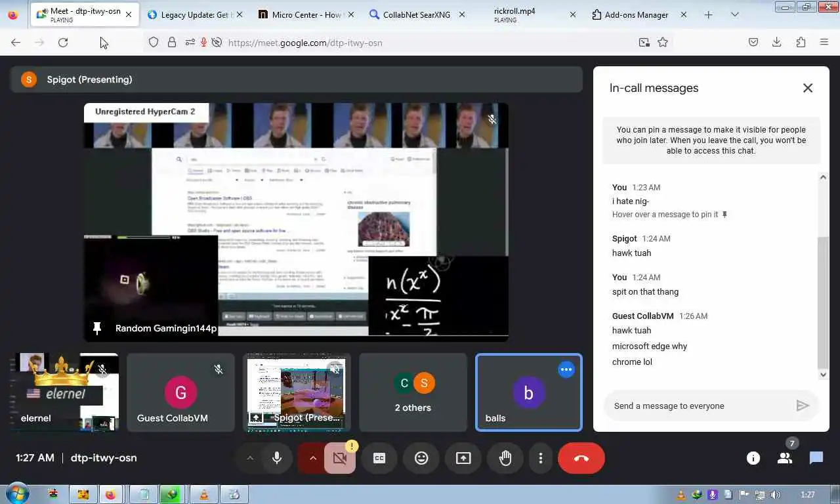The height and width of the screenshot is (504, 840).
Task: Click the site security padlock icon
Action: (x=172, y=42)
